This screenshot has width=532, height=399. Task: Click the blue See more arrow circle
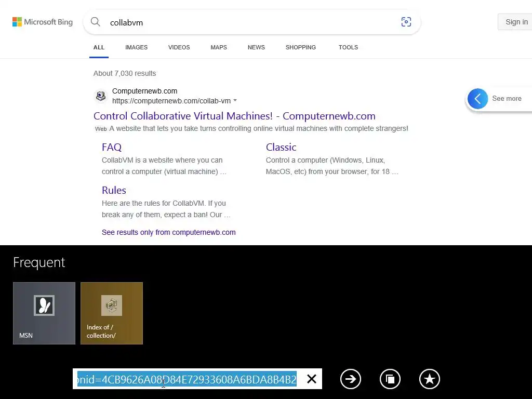(x=478, y=99)
